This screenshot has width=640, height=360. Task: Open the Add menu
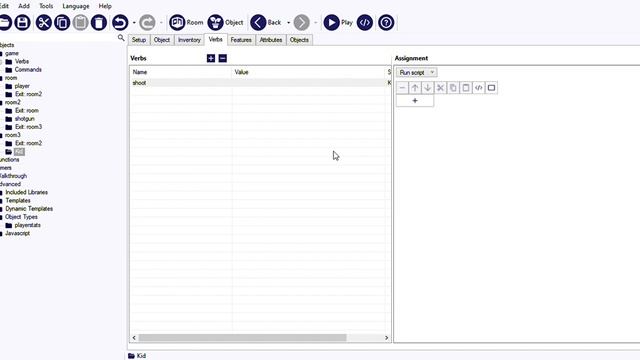point(24,6)
